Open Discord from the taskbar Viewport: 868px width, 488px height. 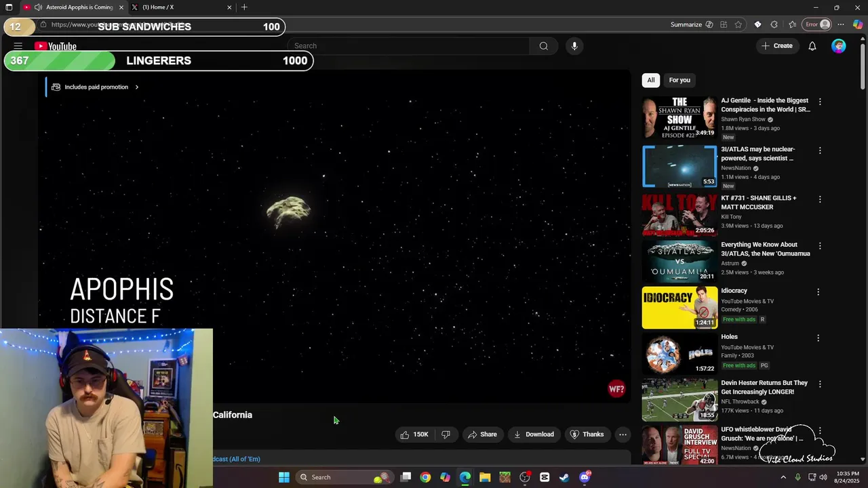(x=585, y=477)
